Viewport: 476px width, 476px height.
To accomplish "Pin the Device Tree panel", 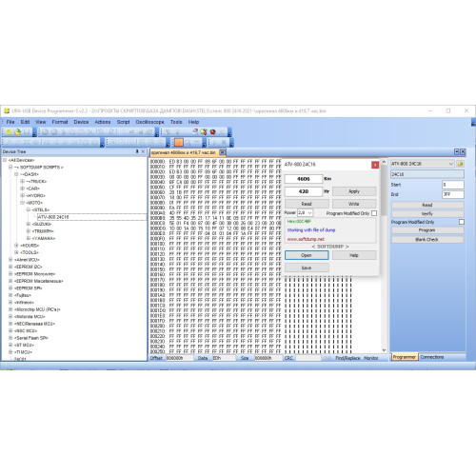I will coord(137,151).
